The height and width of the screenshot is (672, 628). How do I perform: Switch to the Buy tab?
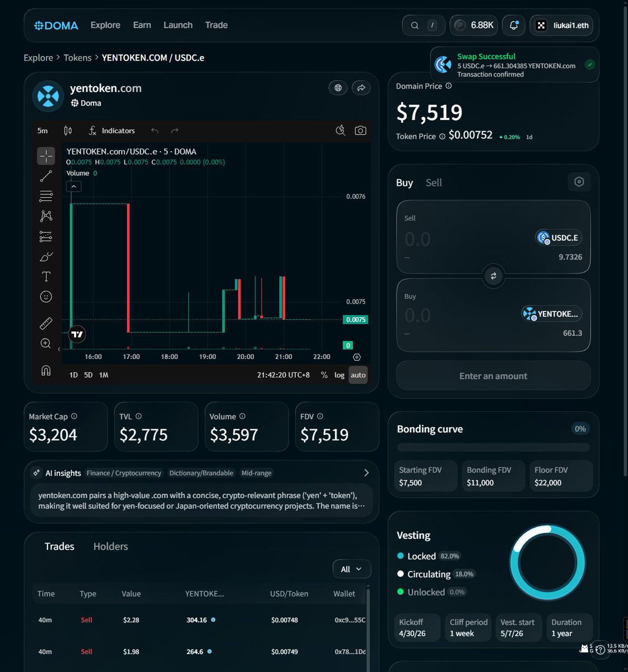(404, 183)
